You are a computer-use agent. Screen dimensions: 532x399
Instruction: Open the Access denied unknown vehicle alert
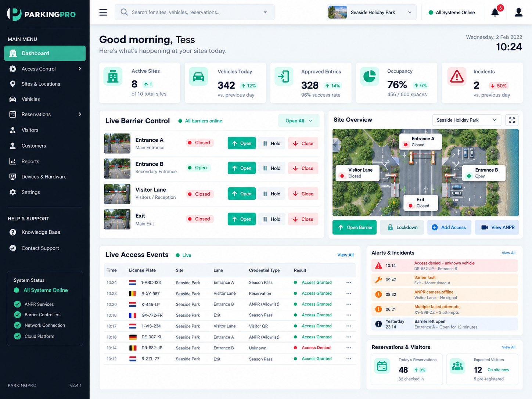click(x=445, y=266)
